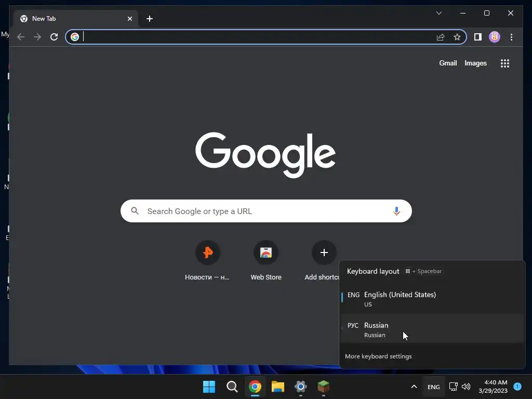This screenshot has height=399, width=532.
Task: Expand the tab search dropdown arrow
Action: 438,13
